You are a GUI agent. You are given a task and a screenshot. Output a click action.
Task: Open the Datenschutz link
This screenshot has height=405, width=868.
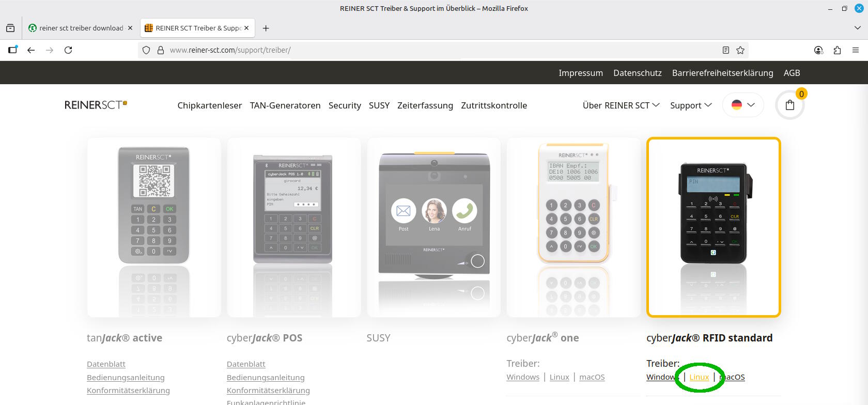638,73
